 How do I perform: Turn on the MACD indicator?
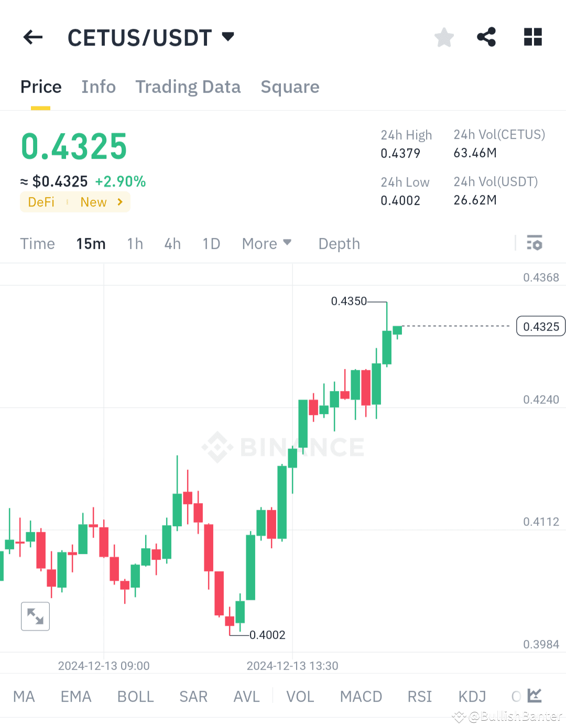coord(361,696)
